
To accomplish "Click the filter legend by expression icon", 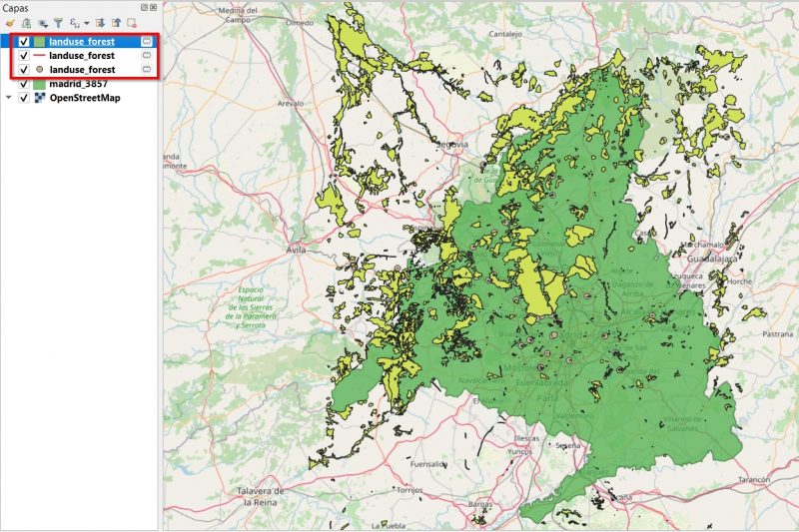I will point(75,23).
